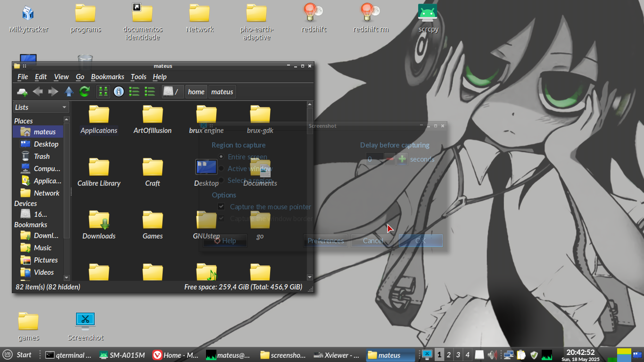The image size is (644, 362).
Task: Click the green shield tray icon
Action: tap(534, 355)
